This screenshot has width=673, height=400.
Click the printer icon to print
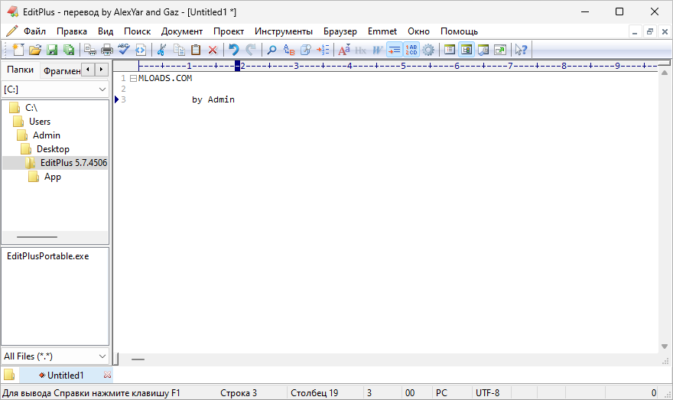point(106,50)
